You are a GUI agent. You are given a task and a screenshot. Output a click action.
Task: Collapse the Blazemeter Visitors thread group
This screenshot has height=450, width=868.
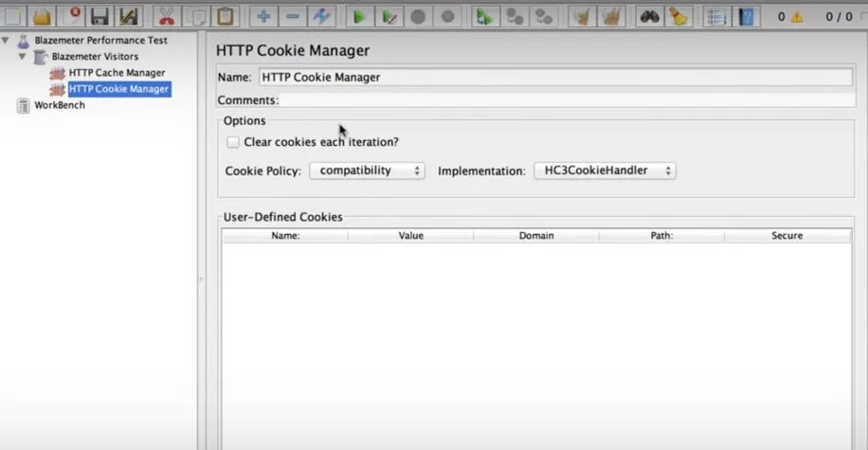[x=22, y=57]
